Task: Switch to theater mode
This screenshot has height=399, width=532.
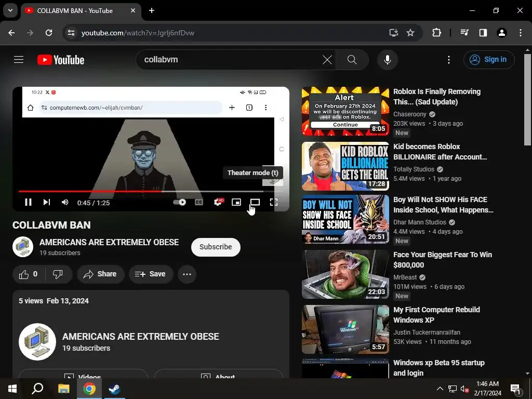Action: click(x=255, y=202)
